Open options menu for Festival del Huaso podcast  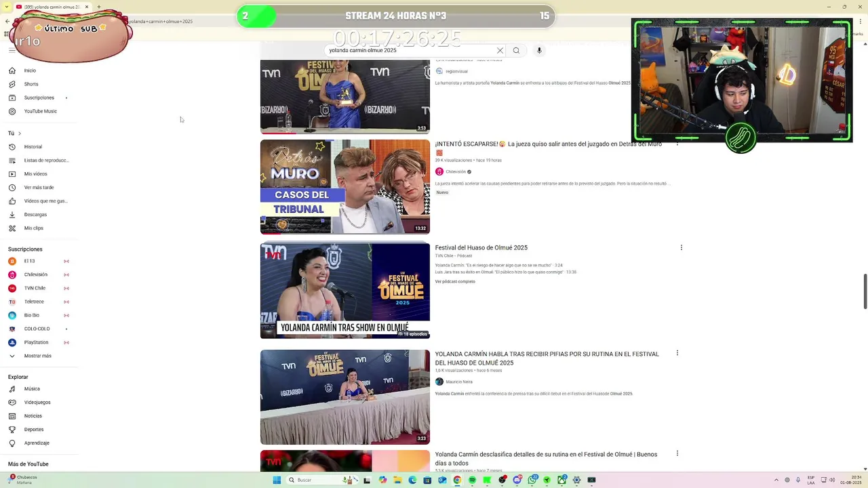pyautogui.click(x=682, y=247)
